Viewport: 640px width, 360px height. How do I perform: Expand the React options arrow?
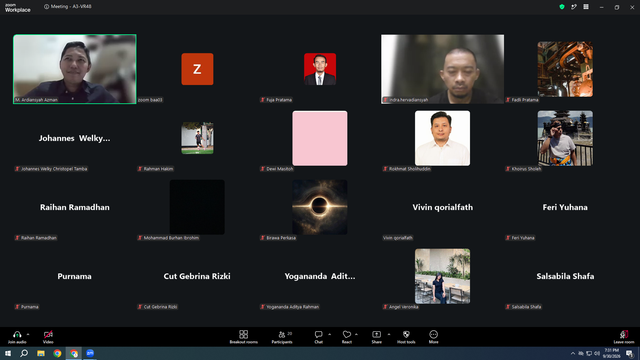tap(356, 335)
